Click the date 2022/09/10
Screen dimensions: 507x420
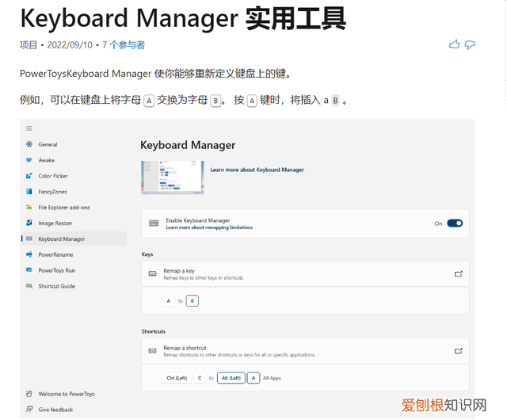(x=70, y=45)
